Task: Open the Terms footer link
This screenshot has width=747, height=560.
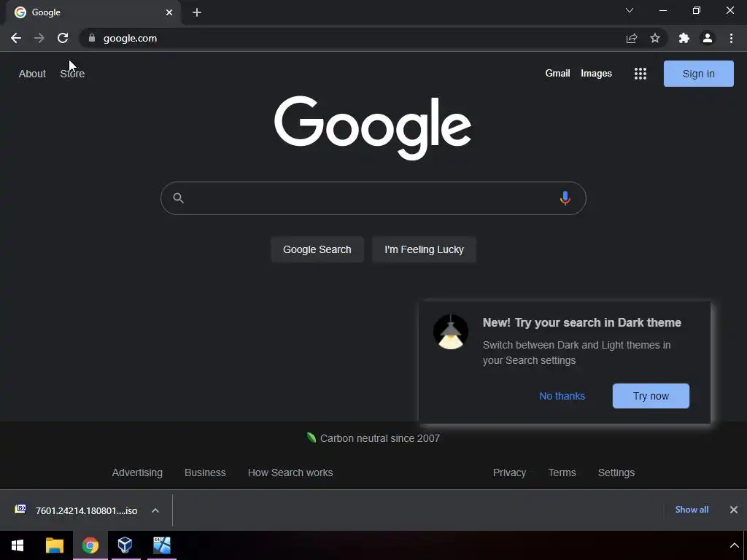Action: pos(562,472)
